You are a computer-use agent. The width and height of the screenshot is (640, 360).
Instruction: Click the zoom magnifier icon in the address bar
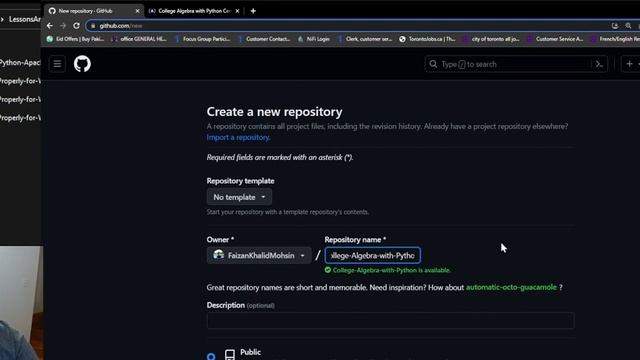(x=628, y=26)
